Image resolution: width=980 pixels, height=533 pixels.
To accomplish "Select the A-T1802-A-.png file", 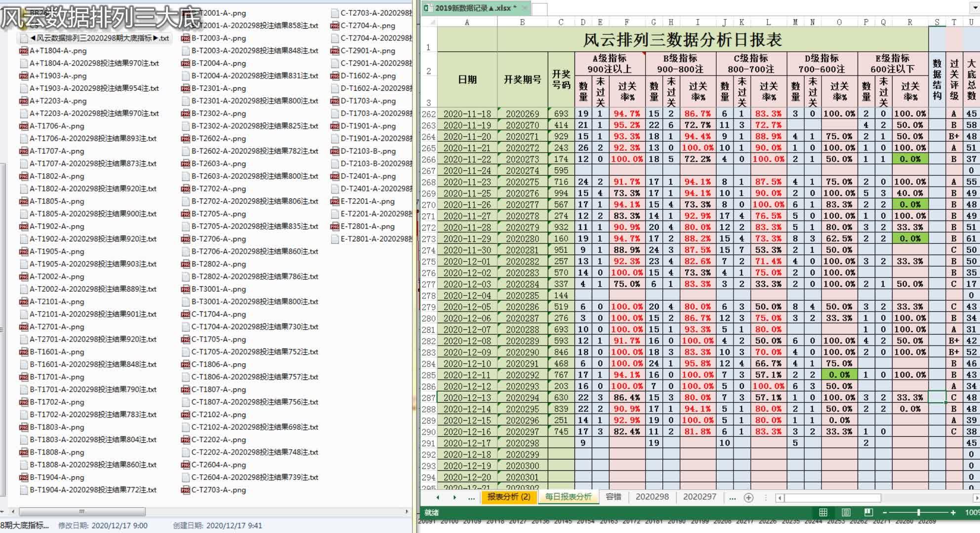I will (52, 176).
